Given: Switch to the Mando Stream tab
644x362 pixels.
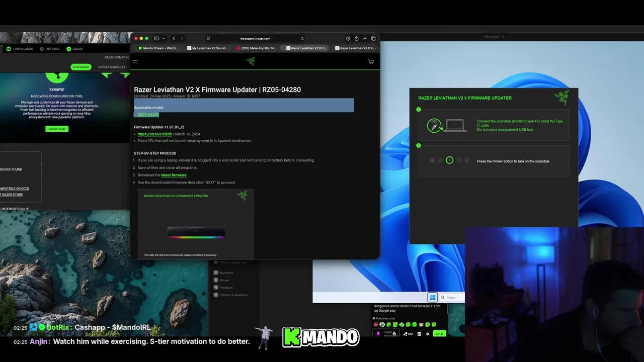Looking at the screenshot, I should 158,48.
